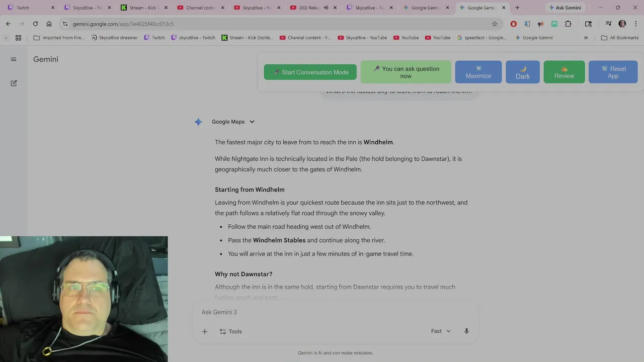Click the plus icon to add files
Viewport: 644px width, 362px height.
205,331
